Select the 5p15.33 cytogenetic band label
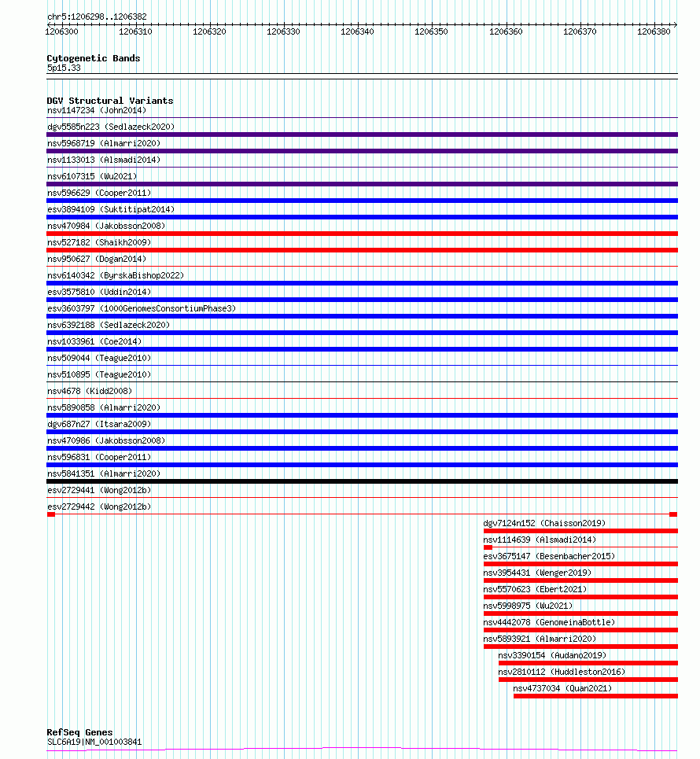The image size is (700, 759). 64,68
